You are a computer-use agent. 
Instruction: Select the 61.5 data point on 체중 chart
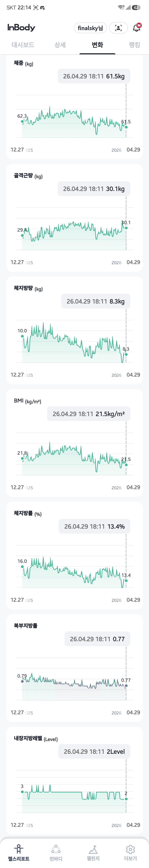tap(126, 127)
